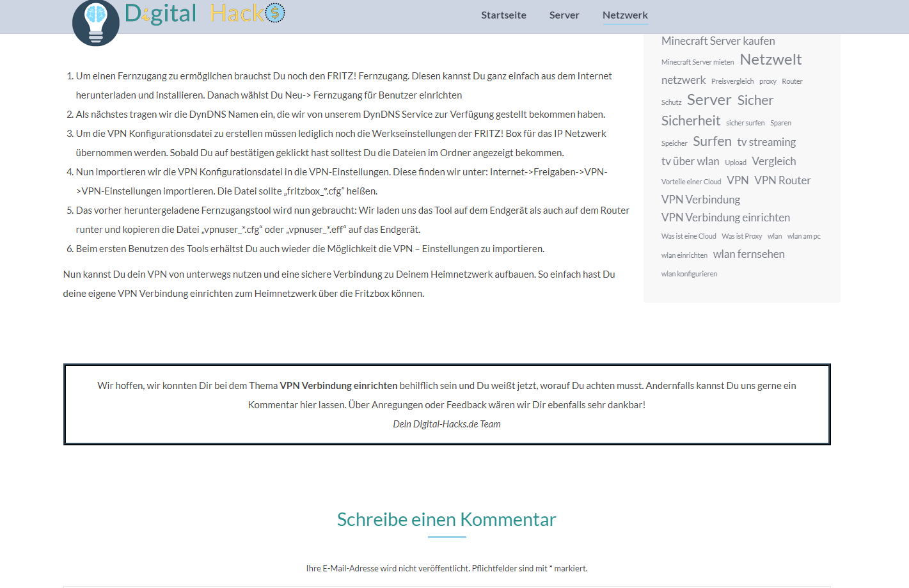Open the 'wlan konfigurieren' tag

click(x=689, y=274)
